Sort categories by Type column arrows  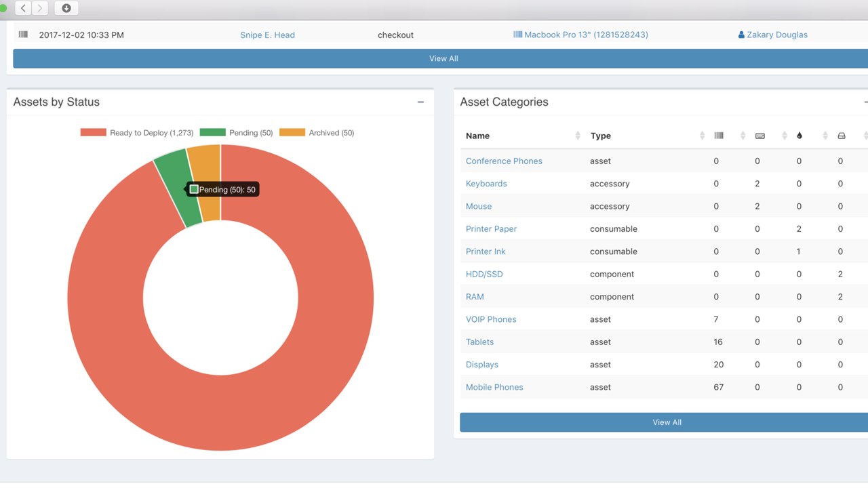tap(702, 136)
